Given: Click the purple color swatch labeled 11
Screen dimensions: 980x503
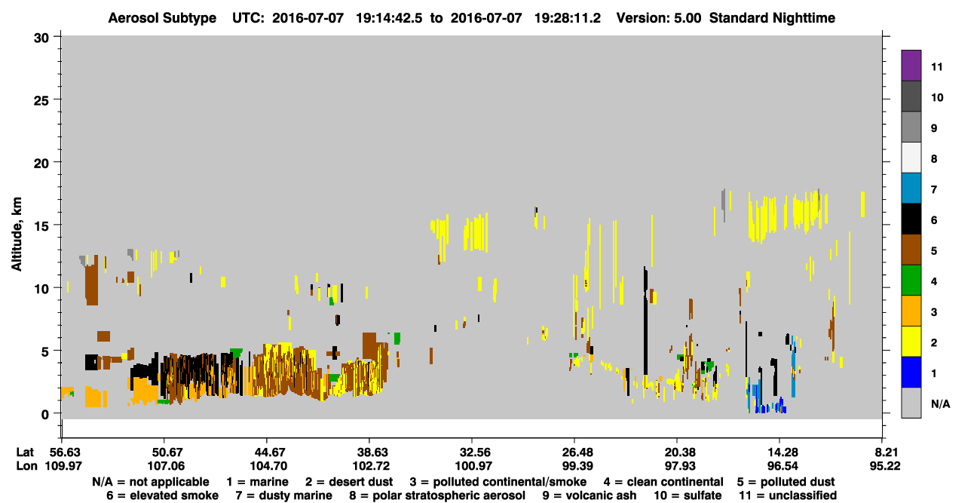Looking at the screenshot, I should pos(912,65).
